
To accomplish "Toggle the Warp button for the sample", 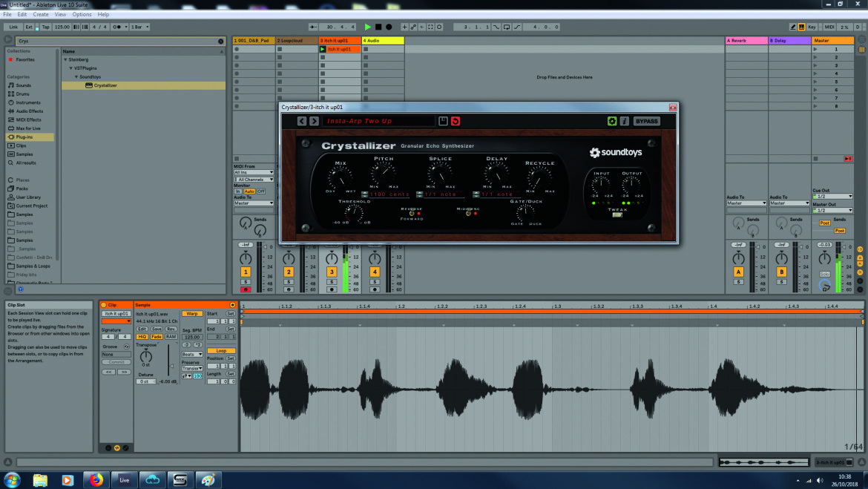I will pyautogui.click(x=192, y=313).
